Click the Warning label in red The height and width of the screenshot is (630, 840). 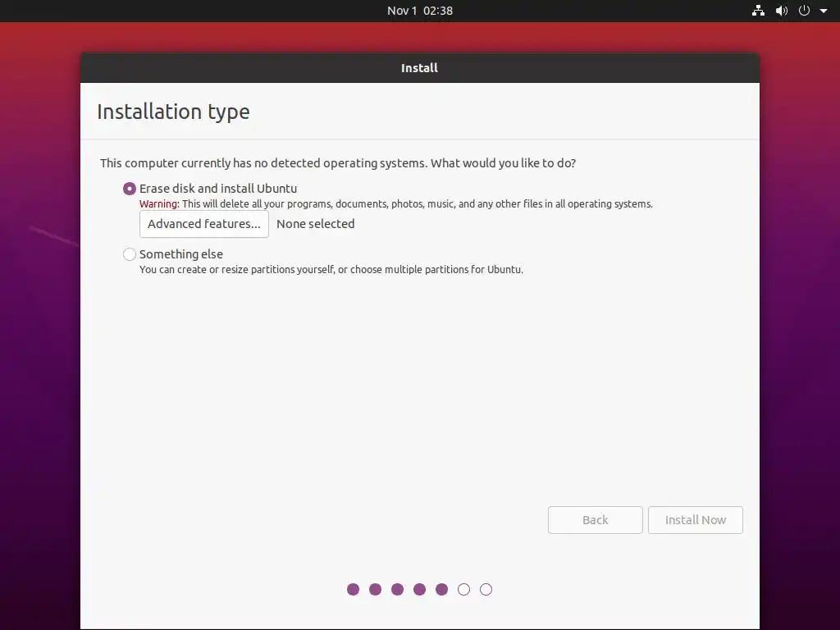[159, 204]
